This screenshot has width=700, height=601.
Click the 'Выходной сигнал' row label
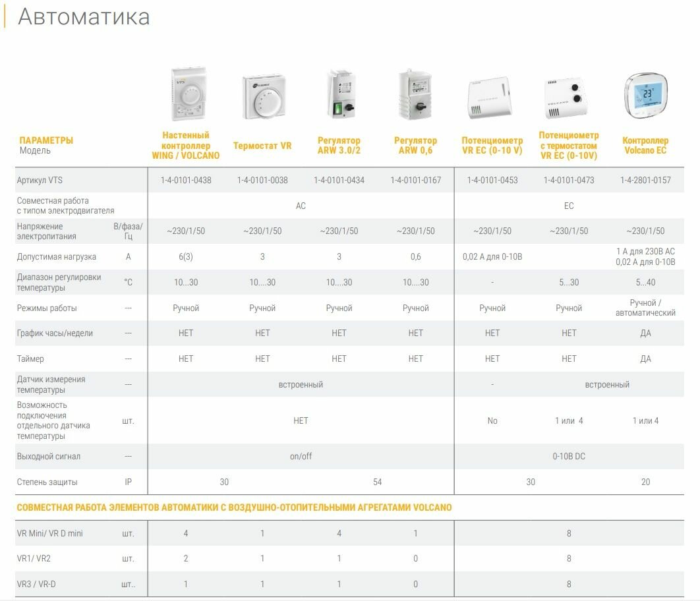click(x=49, y=457)
